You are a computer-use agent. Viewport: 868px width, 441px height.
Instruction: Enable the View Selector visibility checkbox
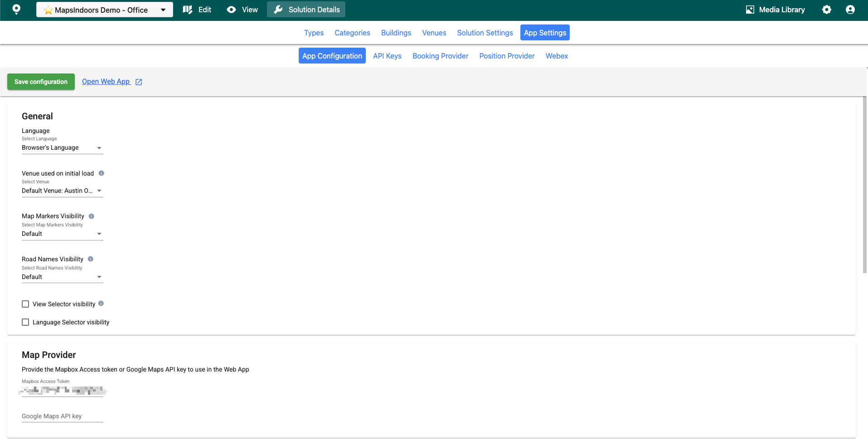coord(25,304)
